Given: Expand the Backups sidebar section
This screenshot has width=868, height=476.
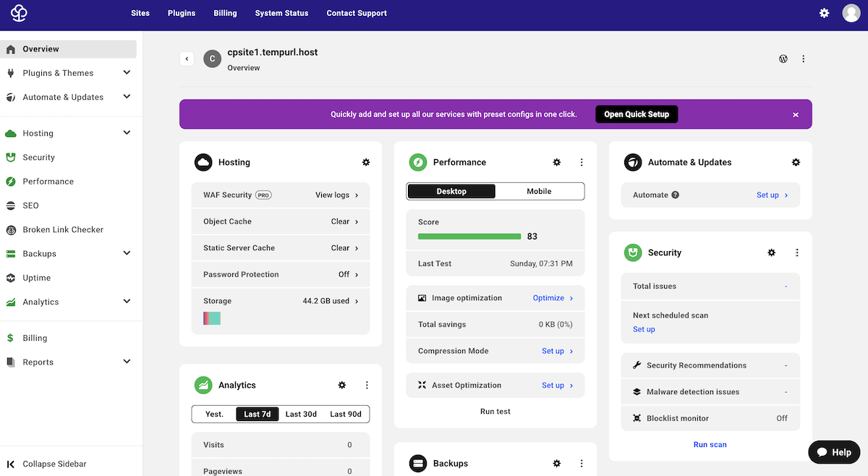Looking at the screenshot, I should [x=127, y=253].
